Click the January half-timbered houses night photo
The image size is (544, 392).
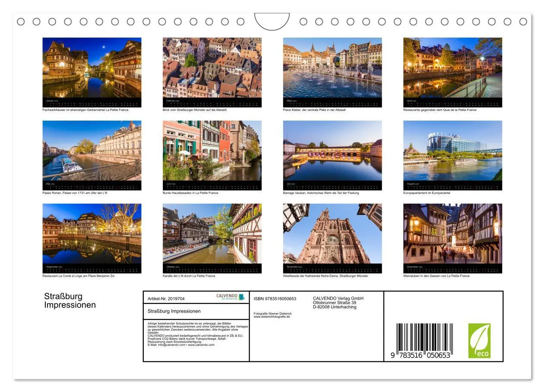[92, 67]
